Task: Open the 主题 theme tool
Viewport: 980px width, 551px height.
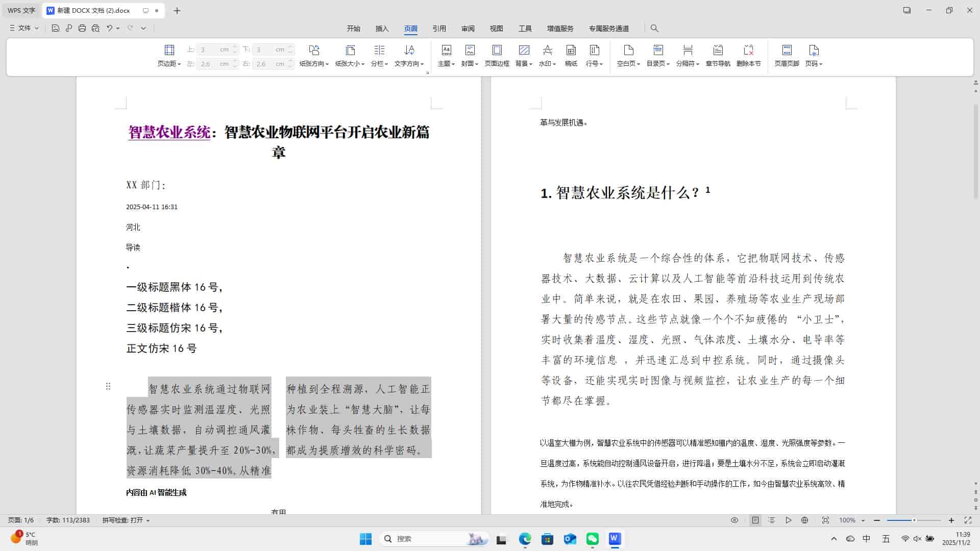Action: 446,56
